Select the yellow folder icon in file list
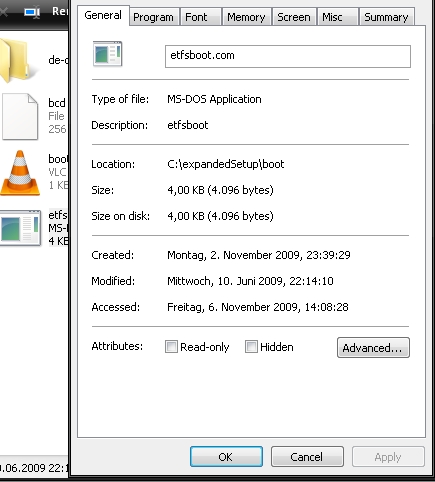The height and width of the screenshot is (482, 435). (x=15, y=60)
